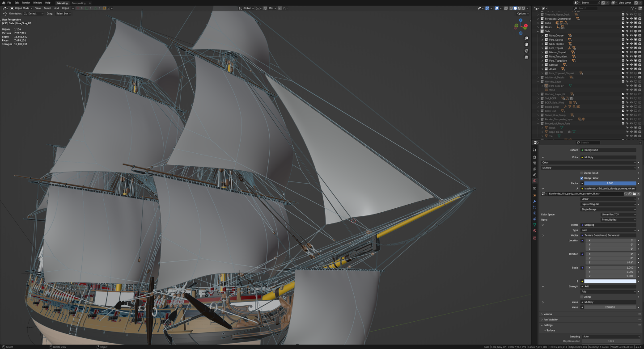Open the Render properties tab

point(534,157)
